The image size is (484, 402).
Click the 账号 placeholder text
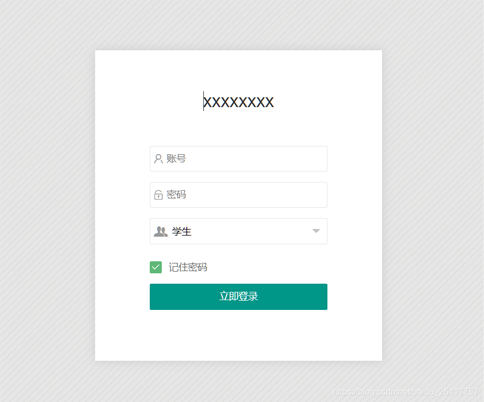(176, 158)
